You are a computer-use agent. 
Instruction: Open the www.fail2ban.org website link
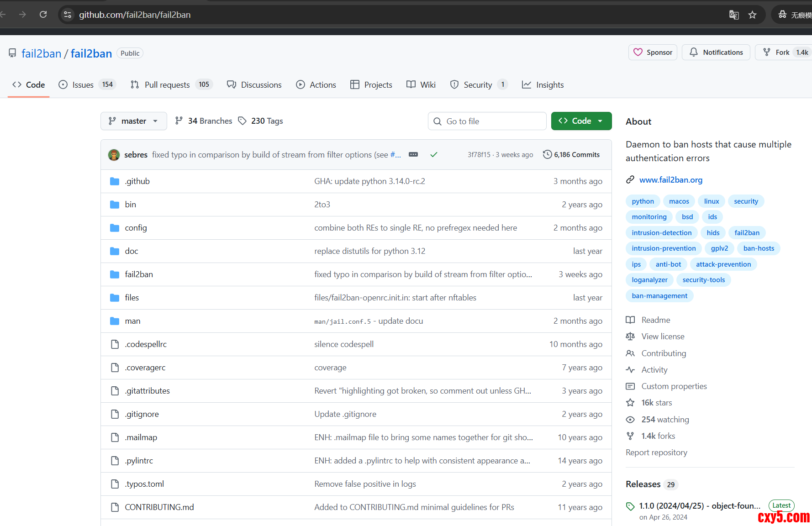click(670, 180)
